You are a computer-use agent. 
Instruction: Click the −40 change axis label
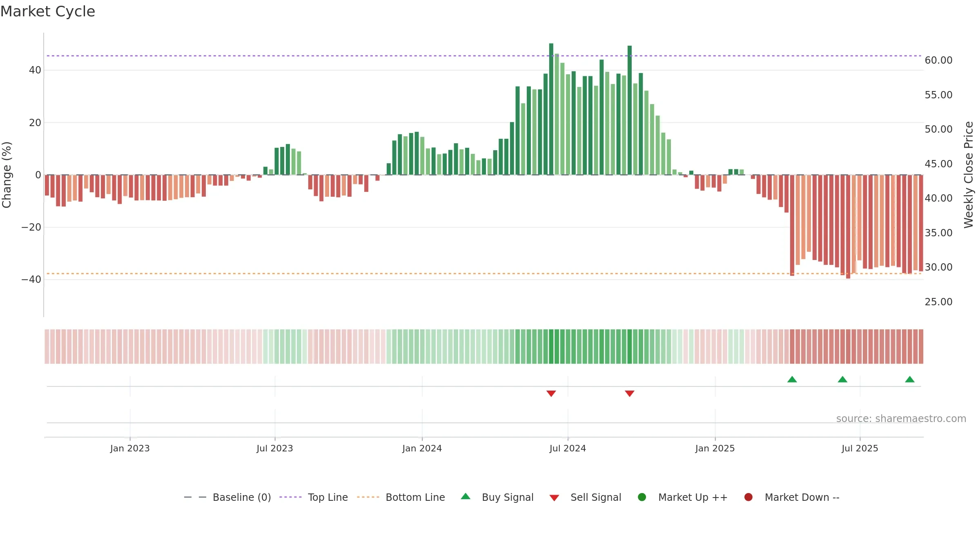(31, 279)
